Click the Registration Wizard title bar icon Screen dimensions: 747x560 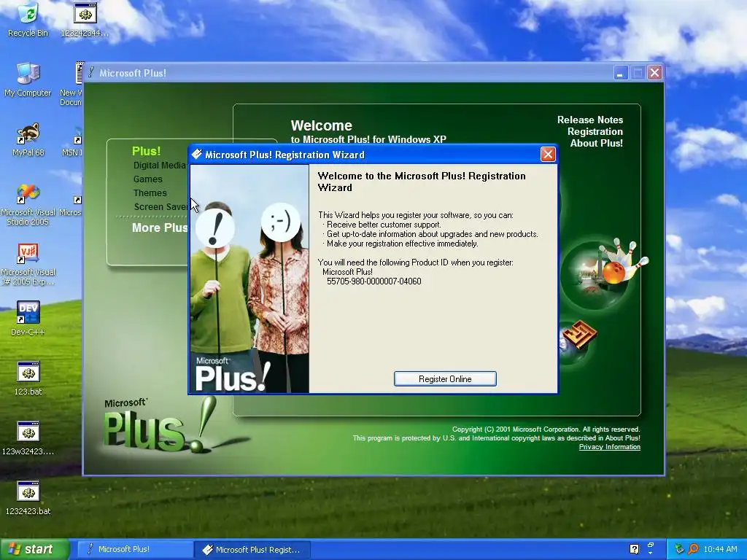pos(196,155)
